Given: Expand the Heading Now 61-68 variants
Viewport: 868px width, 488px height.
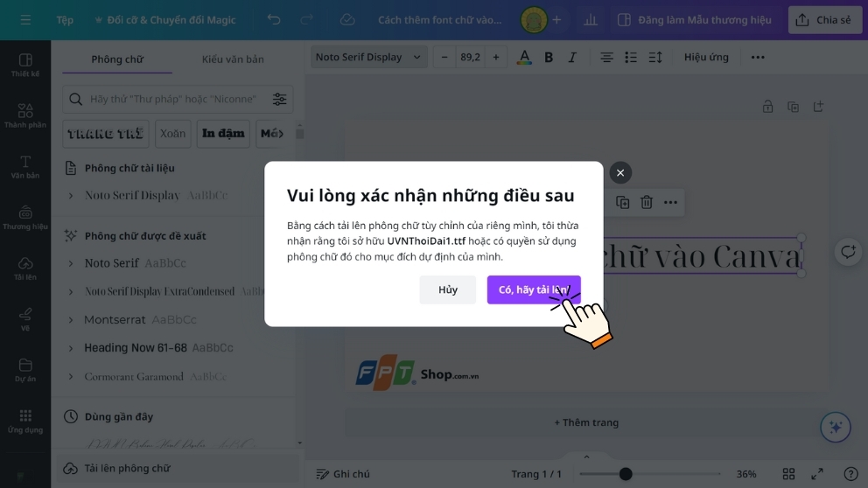Looking at the screenshot, I should (x=70, y=348).
